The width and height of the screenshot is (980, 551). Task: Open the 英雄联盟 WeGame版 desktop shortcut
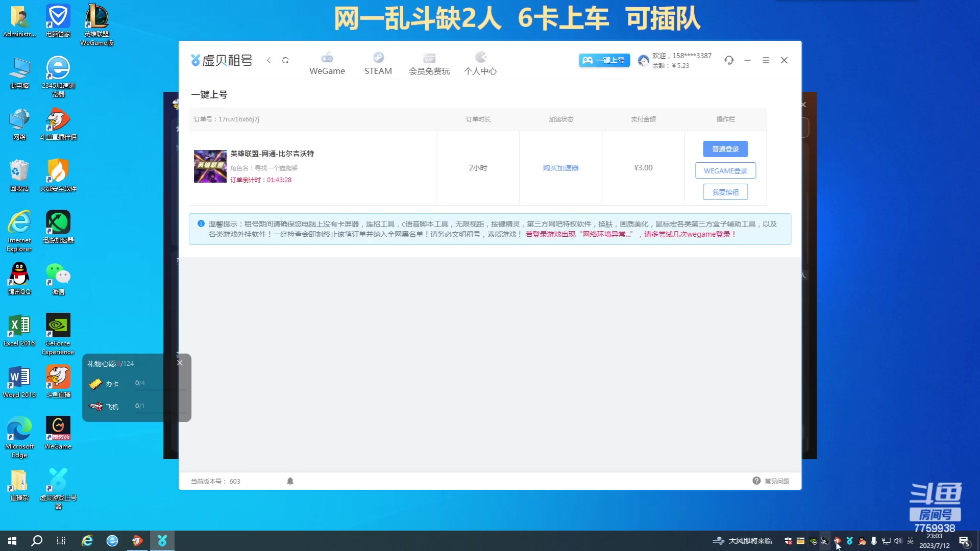pos(96,25)
